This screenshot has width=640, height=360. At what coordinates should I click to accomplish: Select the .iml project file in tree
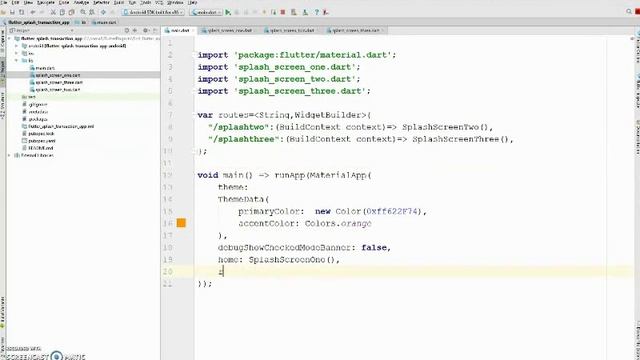click(60, 126)
